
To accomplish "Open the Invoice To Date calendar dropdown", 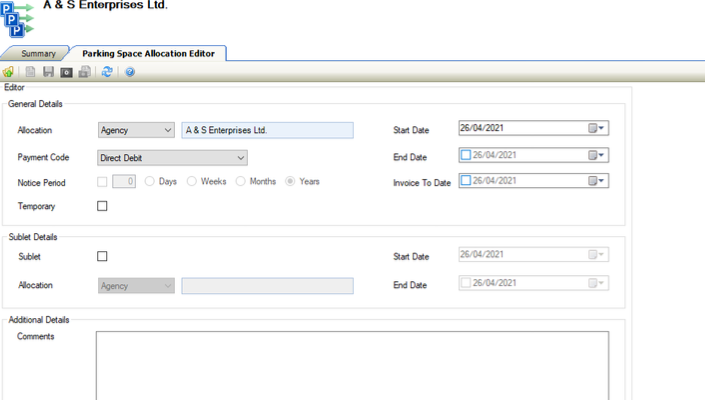I will point(597,181).
